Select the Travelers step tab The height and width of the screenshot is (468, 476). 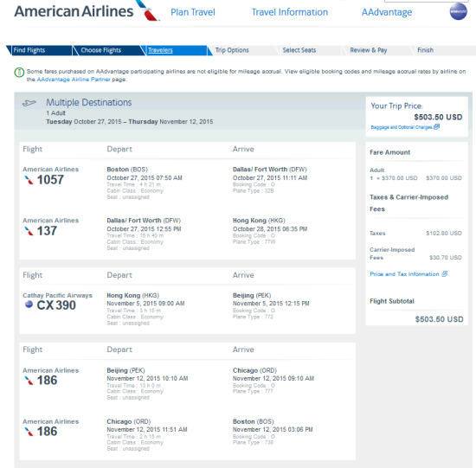(x=160, y=50)
